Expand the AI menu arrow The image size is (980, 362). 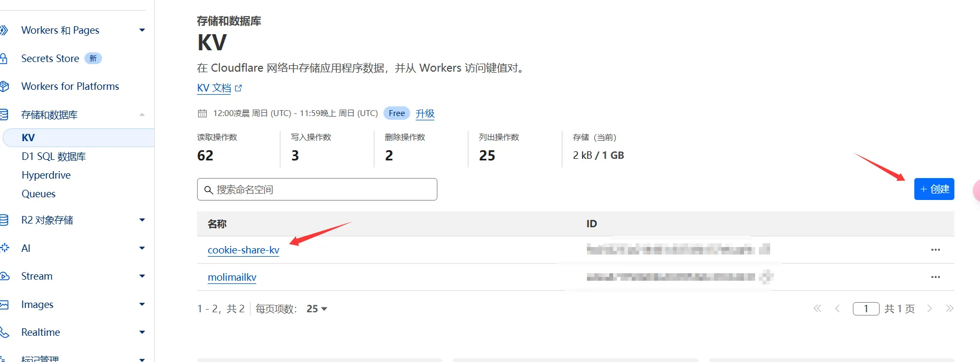tap(142, 248)
